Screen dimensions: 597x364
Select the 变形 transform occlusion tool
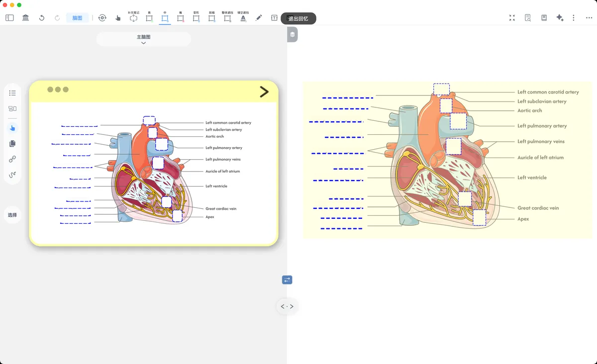click(x=196, y=17)
